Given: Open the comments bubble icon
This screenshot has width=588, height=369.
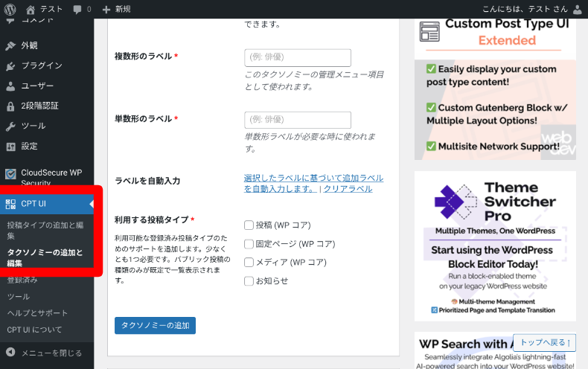Looking at the screenshot, I should pyautogui.click(x=77, y=10).
